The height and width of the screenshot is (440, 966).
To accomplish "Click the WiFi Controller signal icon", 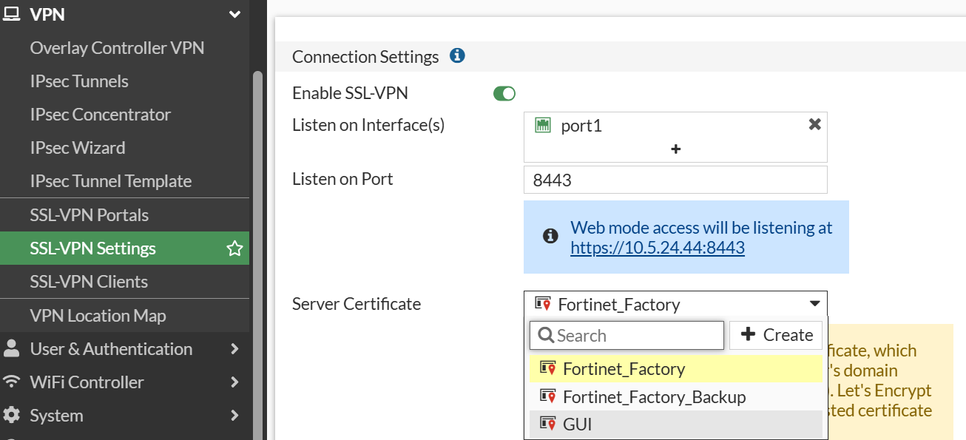I will tap(12, 382).
